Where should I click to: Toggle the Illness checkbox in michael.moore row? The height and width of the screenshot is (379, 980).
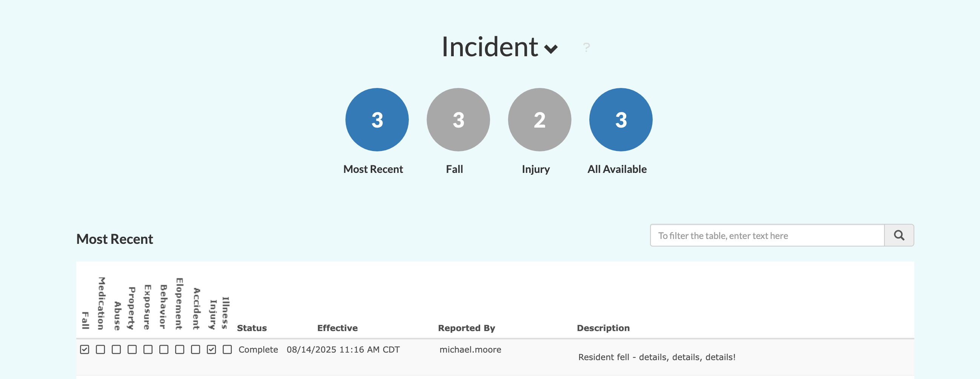tap(228, 349)
